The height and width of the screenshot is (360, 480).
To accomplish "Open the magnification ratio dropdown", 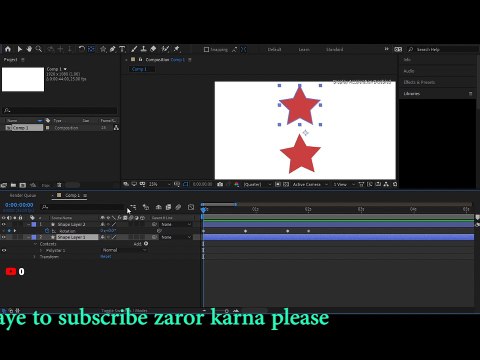I will [x=159, y=184].
